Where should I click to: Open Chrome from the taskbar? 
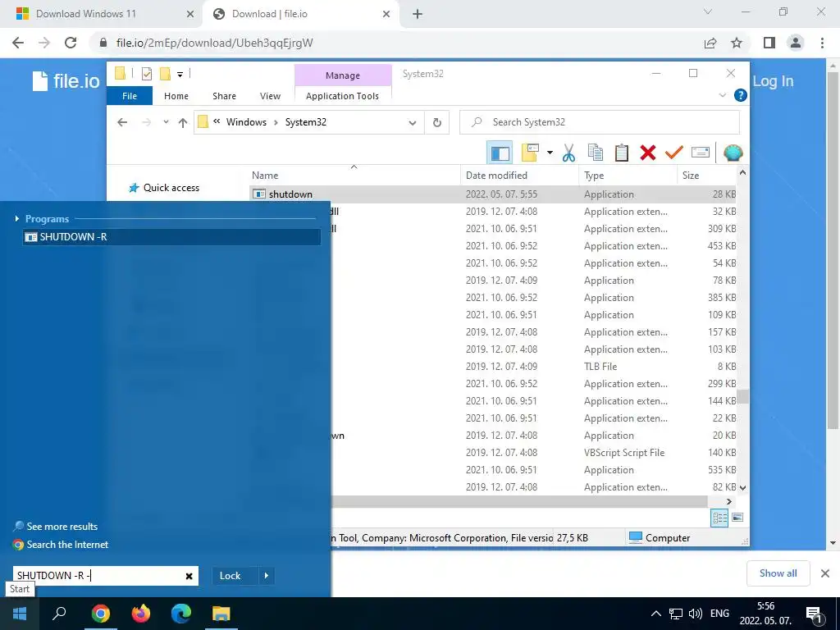pos(100,614)
